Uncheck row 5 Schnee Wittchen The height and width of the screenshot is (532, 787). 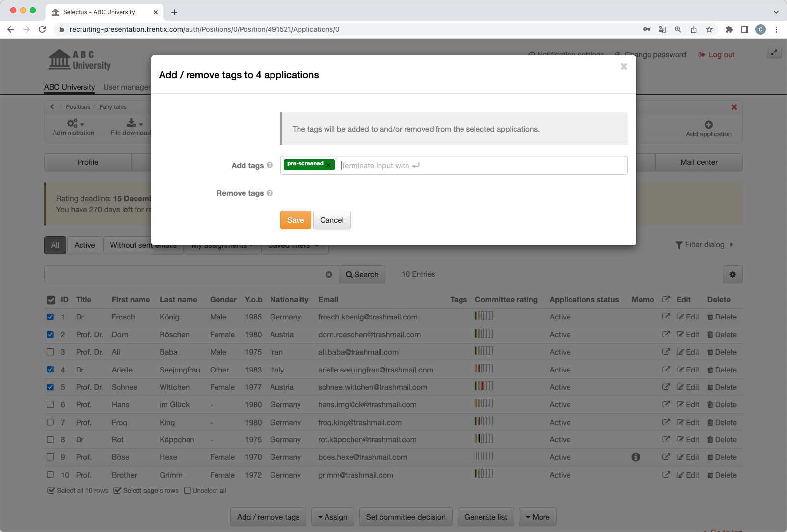[50, 387]
